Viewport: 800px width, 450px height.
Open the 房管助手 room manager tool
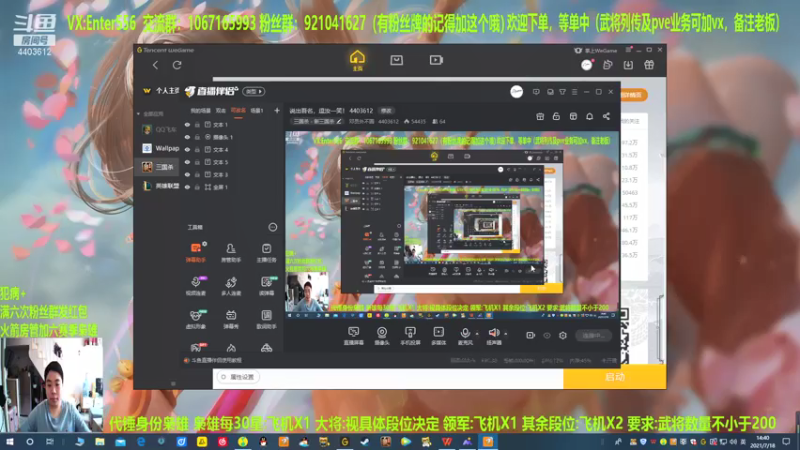click(x=231, y=252)
